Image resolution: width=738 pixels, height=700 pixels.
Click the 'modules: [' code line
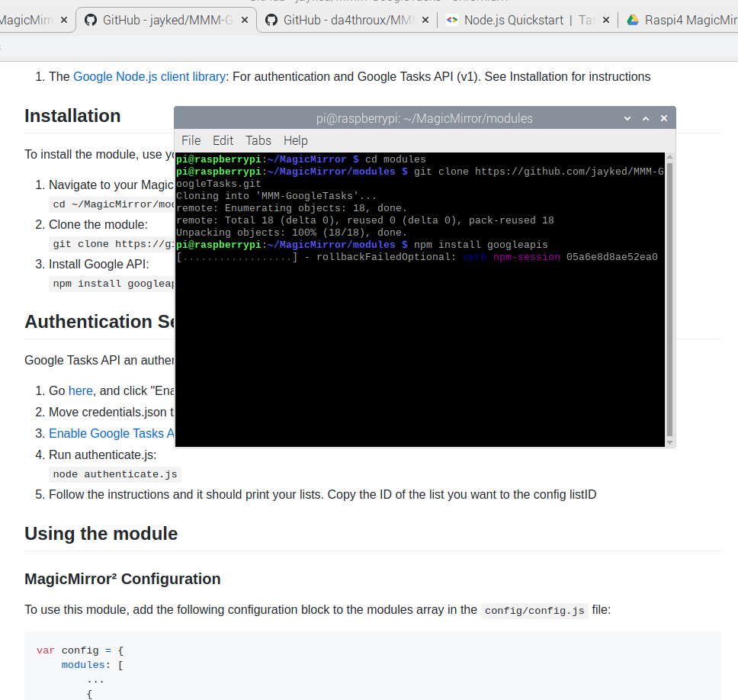tap(92, 665)
